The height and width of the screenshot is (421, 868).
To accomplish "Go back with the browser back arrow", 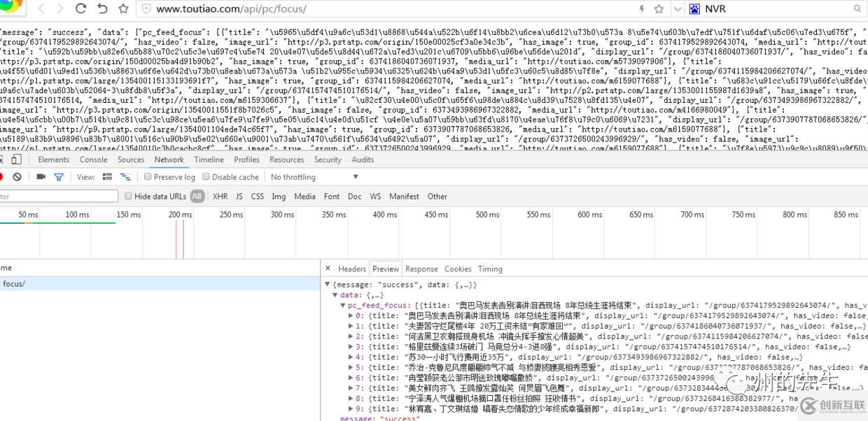I will [41, 9].
